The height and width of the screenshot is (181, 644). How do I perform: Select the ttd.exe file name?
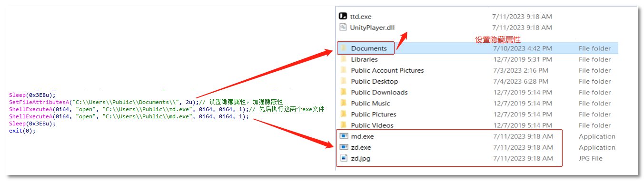[x=360, y=16]
